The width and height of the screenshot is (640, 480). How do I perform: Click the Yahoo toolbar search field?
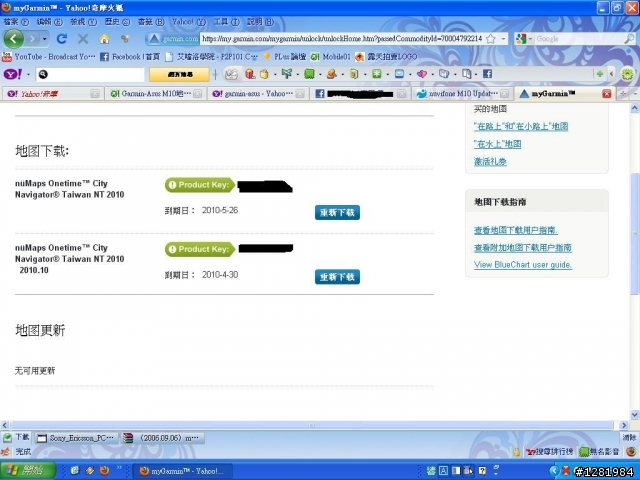tap(90, 74)
